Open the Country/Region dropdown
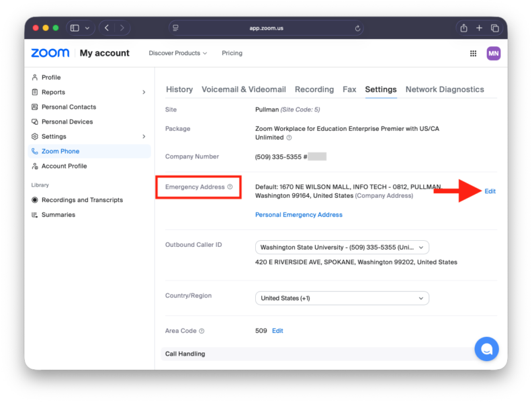This screenshot has height=402, width=532. click(342, 298)
